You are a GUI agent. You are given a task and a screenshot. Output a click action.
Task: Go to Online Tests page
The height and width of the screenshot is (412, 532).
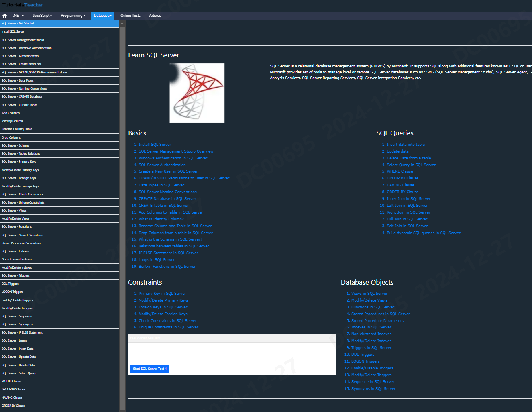130,16
